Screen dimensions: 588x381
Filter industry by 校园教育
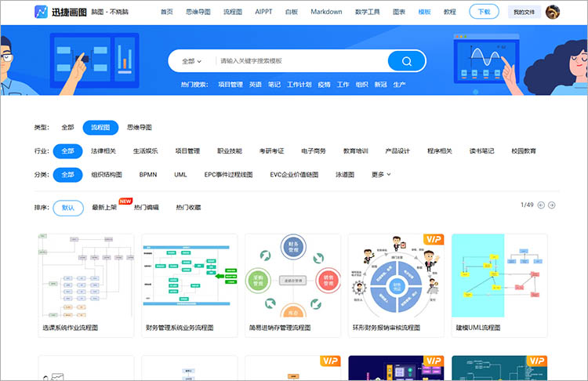coord(524,151)
